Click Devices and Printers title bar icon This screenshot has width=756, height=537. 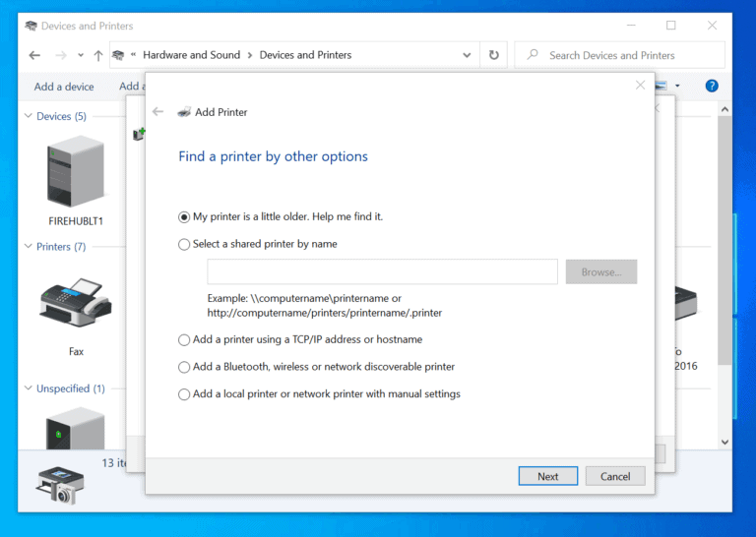pos(31,26)
